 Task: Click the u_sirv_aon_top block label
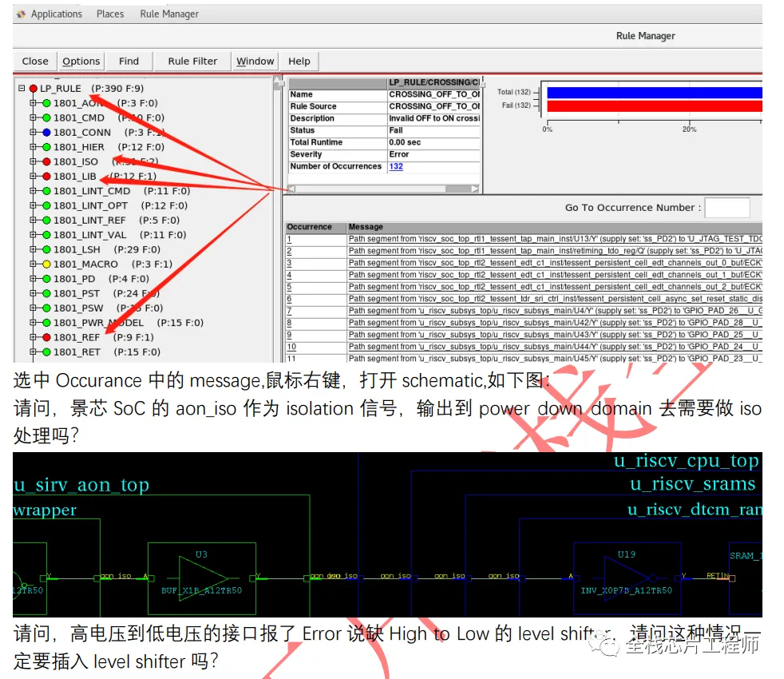point(81,484)
